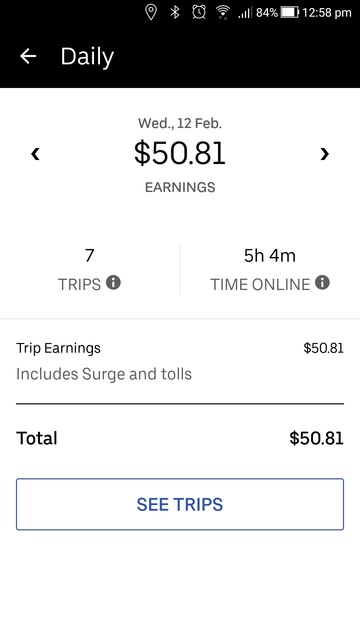Select the Daily header title

(87, 56)
